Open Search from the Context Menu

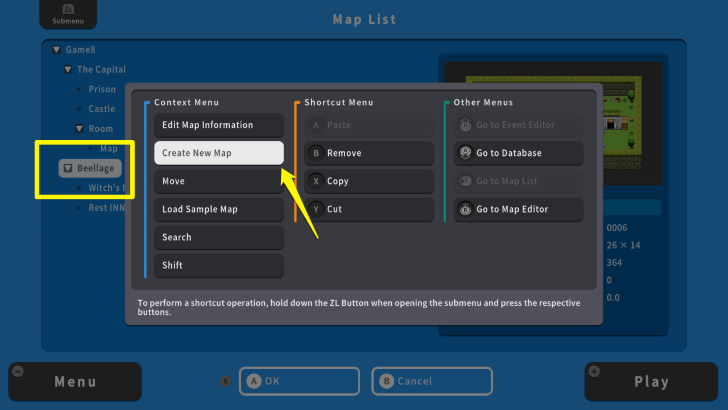(219, 237)
